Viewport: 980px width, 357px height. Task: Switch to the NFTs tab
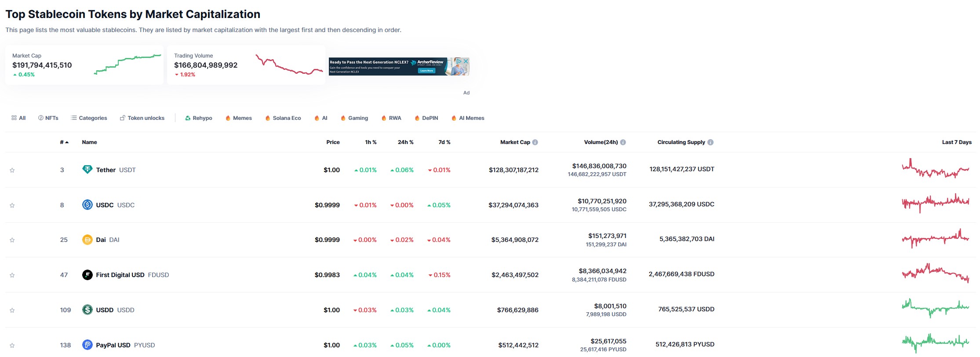(48, 118)
